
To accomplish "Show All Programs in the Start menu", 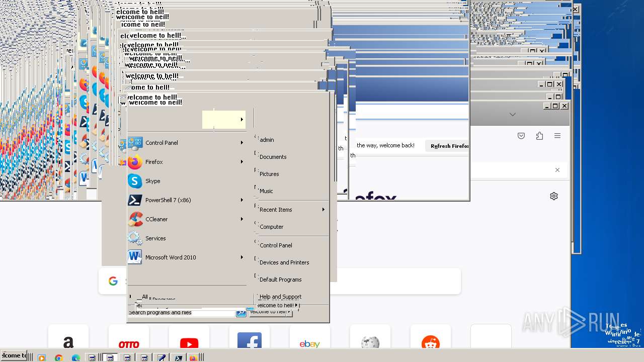I will tap(153, 298).
